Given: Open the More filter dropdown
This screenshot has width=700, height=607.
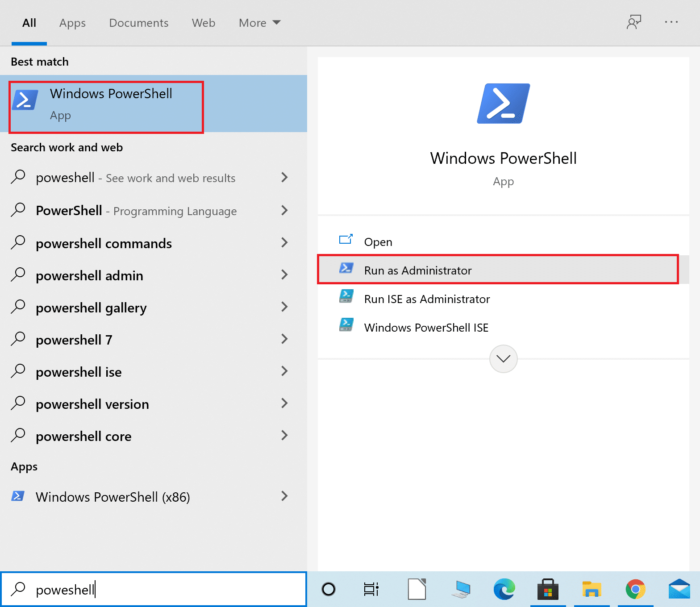Looking at the screenshot, I should [x=260, y=23].
